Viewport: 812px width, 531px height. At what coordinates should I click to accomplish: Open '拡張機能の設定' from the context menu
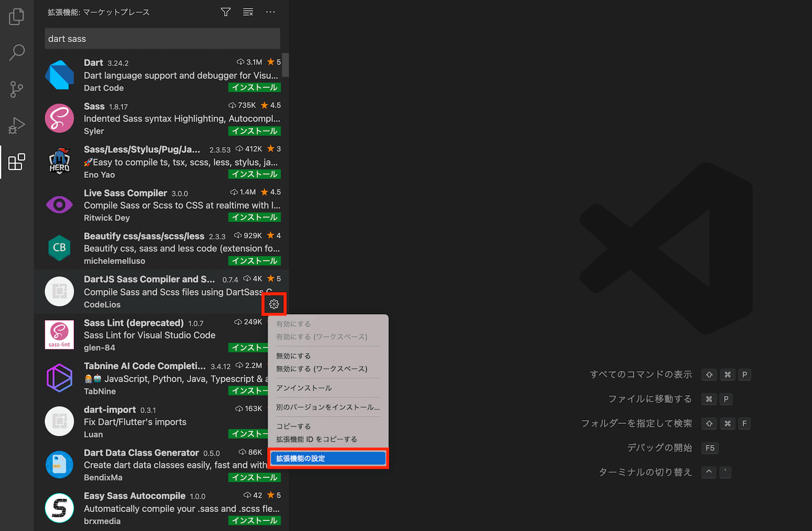point(328,458)
